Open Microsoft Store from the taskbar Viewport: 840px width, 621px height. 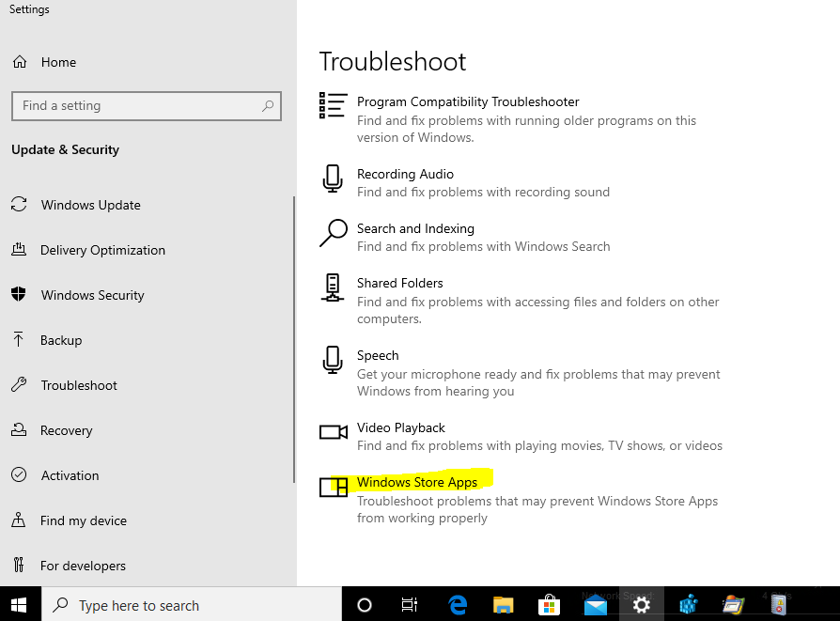click(549, 605)
